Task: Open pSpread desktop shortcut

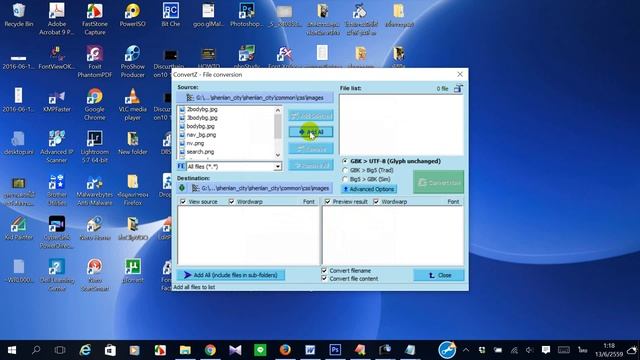Action: [x=132, y=271]
